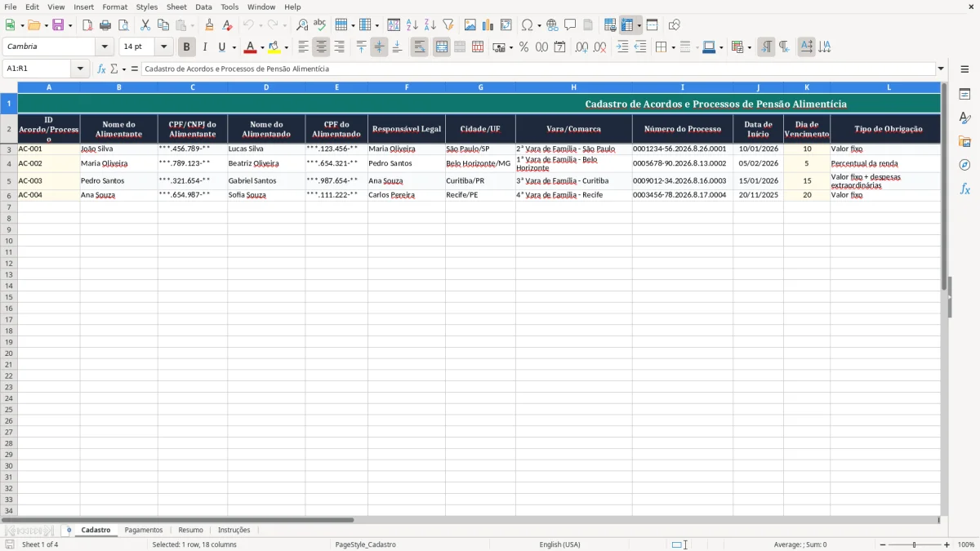Click the Cut scissors icon
The height and width of the screenshot is (551, 980).
point(145,25)
